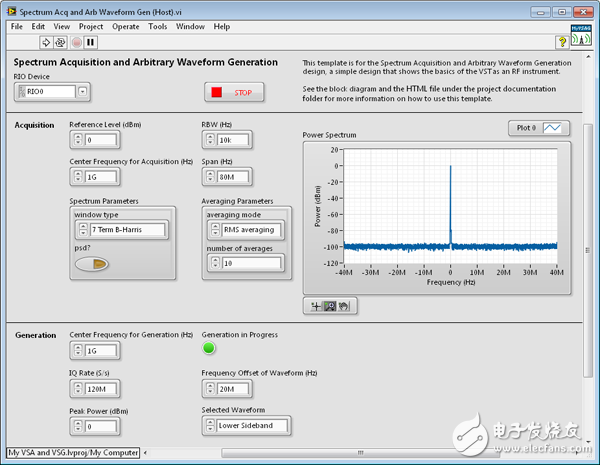Click the Generation in Progress green LED
600x465 pixels.
(209, 348)
